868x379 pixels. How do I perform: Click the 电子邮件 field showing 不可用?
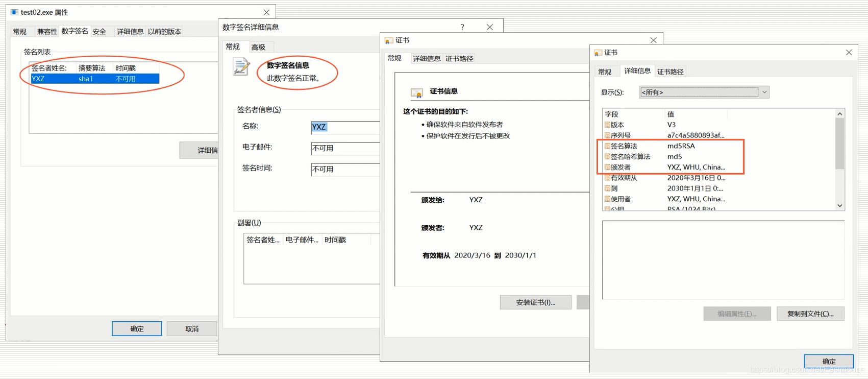(x=345, y=149)
